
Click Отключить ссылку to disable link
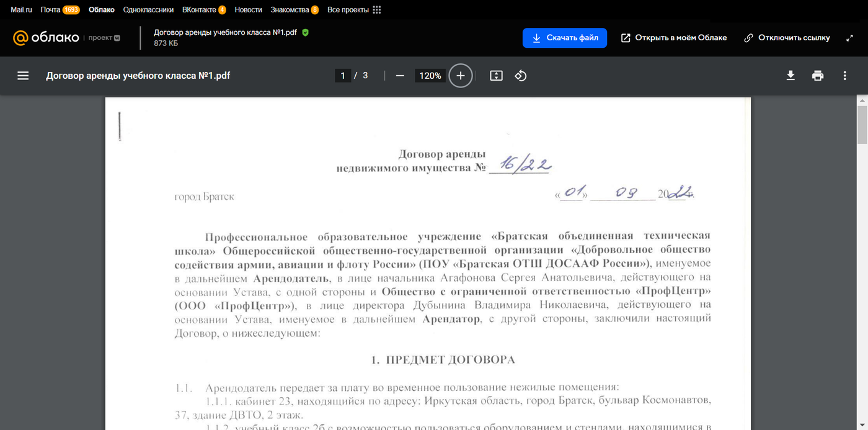point(787,38)
